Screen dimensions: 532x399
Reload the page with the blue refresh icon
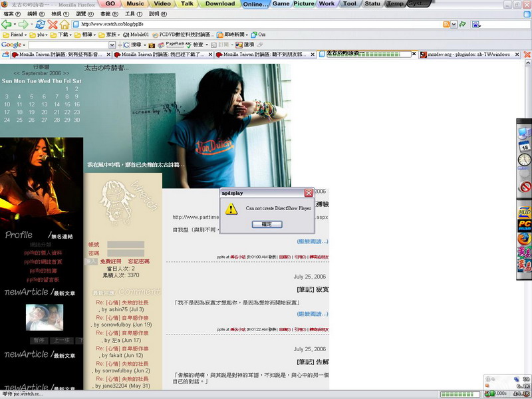41,24
